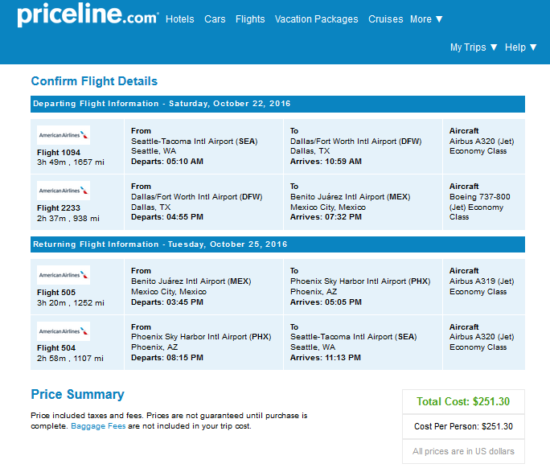Click the priceline.com logo
The image size is (550, 468).
88,14
